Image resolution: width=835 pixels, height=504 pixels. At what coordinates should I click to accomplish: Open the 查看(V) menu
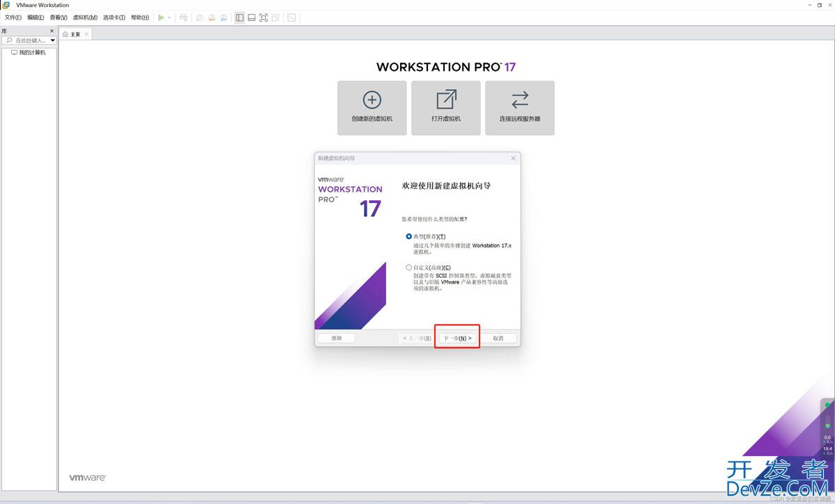pyautogui.click(x=58, y=17)
